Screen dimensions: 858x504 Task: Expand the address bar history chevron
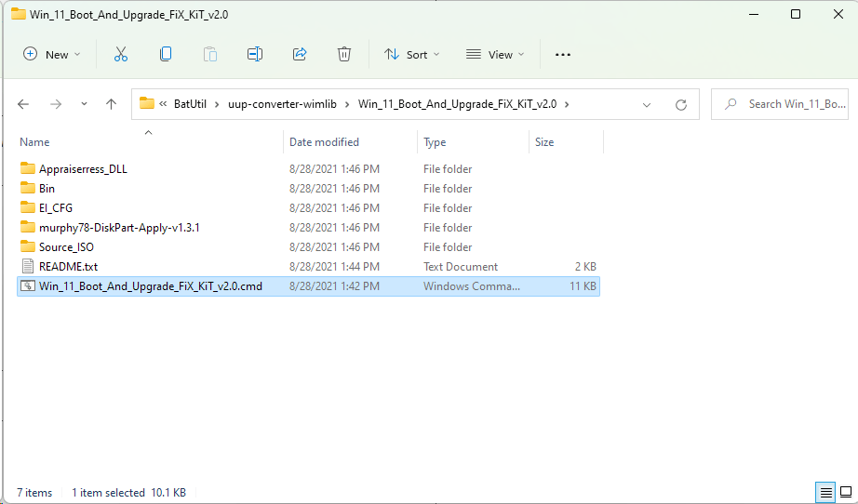647,104
